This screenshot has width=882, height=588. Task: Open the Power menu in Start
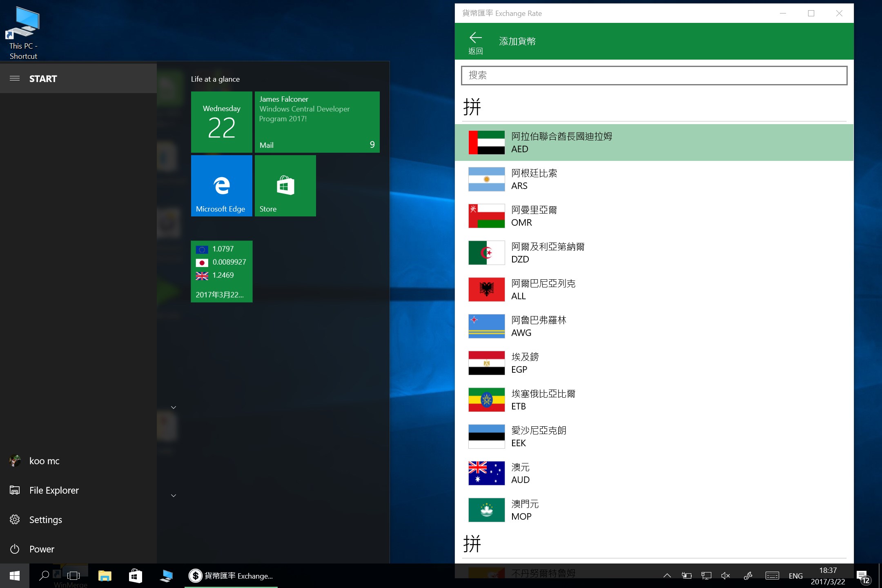point(42,549)
